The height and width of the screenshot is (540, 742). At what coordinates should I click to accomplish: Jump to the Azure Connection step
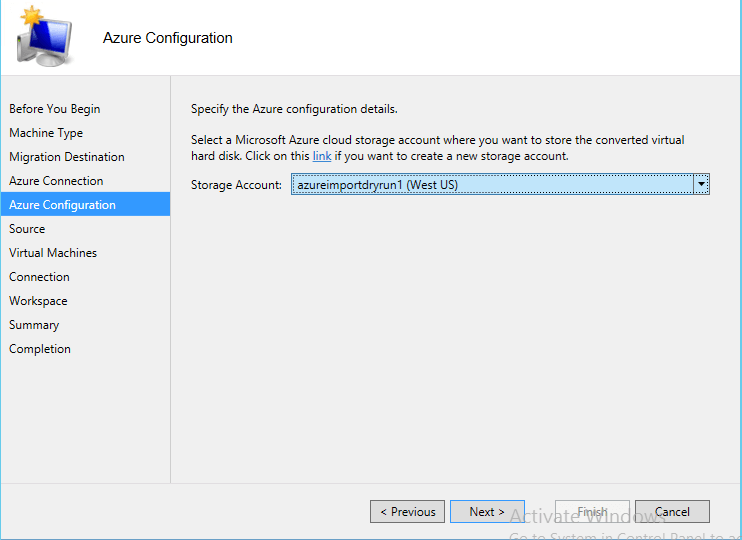(x=56, y=181)
